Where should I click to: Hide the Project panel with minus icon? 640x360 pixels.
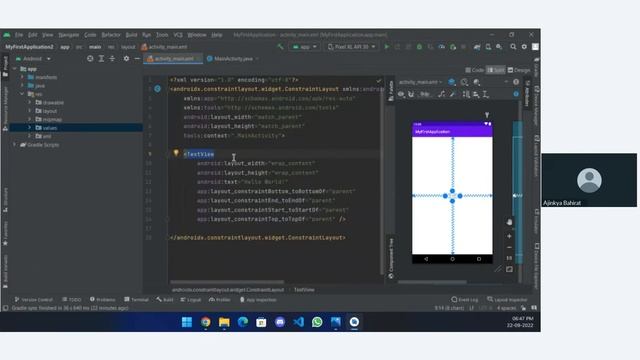coord(137,59)
